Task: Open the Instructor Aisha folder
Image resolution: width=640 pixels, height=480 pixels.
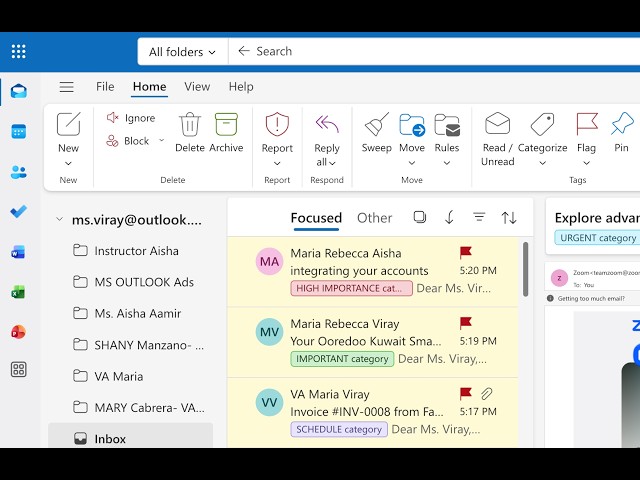Action: (131, 251)
